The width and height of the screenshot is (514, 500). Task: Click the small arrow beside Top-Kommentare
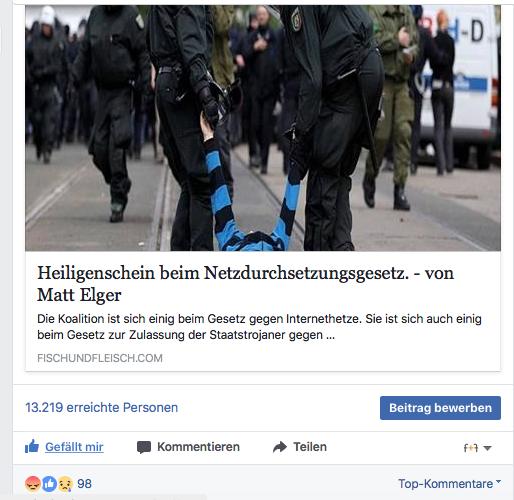click(498, 482)
